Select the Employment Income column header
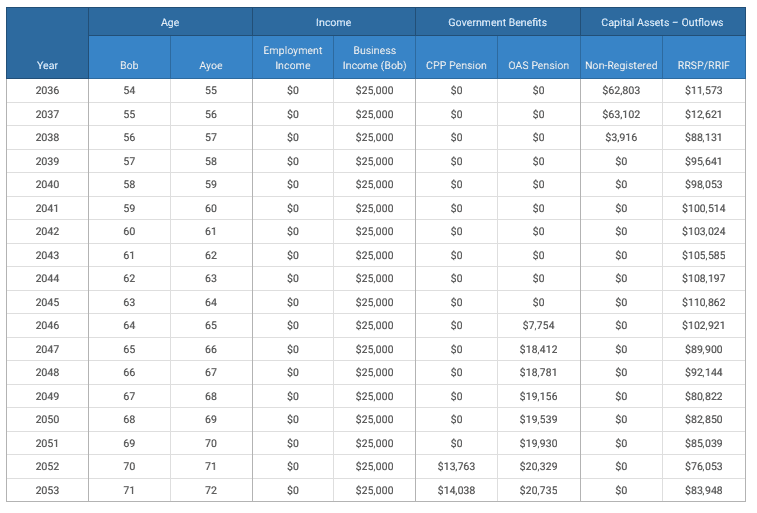The height and width of the screenshot is (513, 757). [292, 58]
